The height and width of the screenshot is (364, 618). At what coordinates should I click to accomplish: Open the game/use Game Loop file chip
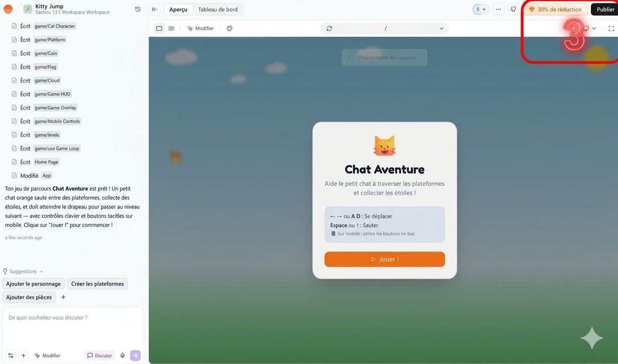pyautogui.click(x=57, y=149)
